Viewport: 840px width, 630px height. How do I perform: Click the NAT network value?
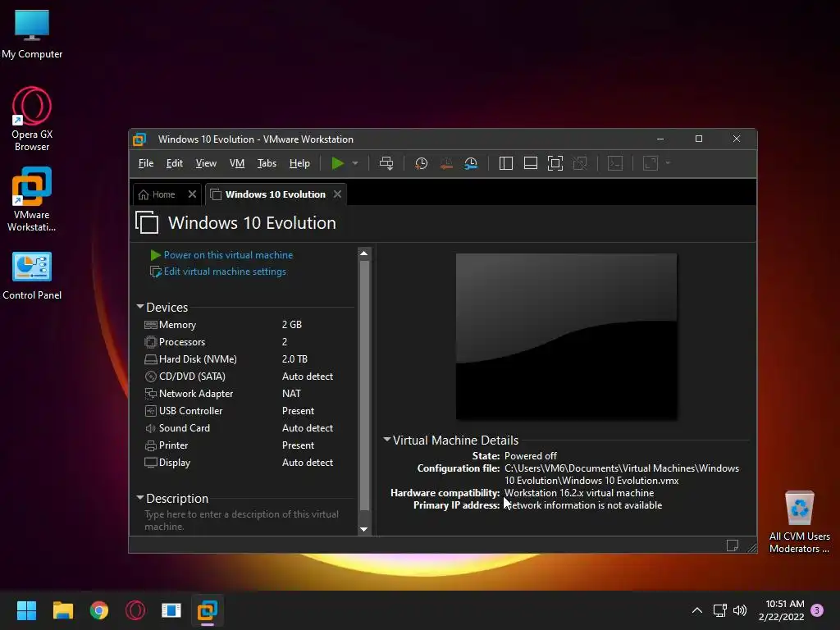(x=291, y=393)
